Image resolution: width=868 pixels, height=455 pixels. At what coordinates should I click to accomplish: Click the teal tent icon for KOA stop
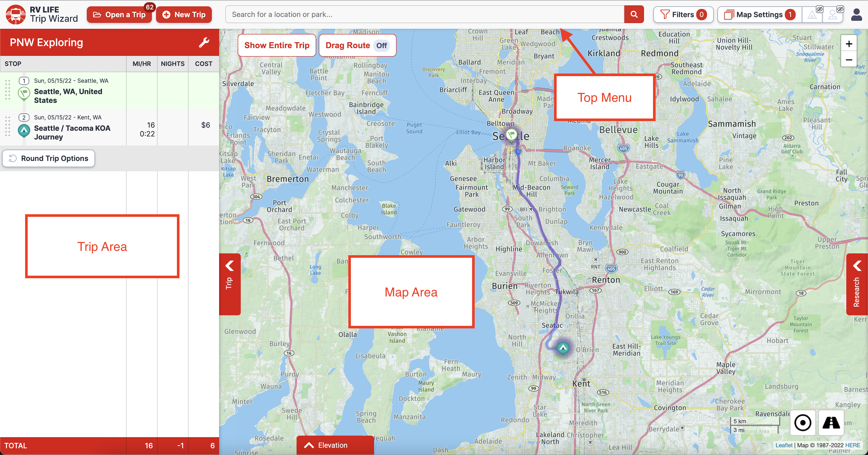coord(24,130)
